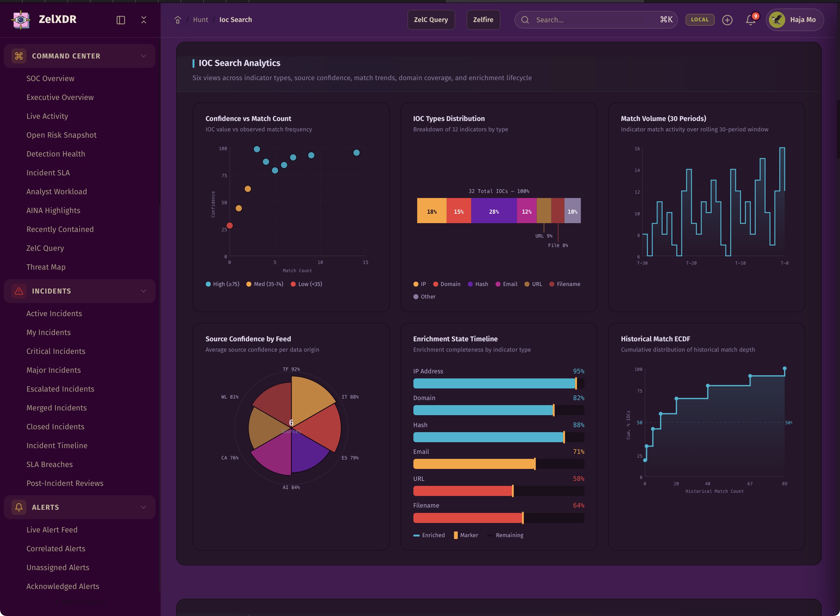
Task: Toggle the sidebar panel layout icon
Action: (120, 20)
